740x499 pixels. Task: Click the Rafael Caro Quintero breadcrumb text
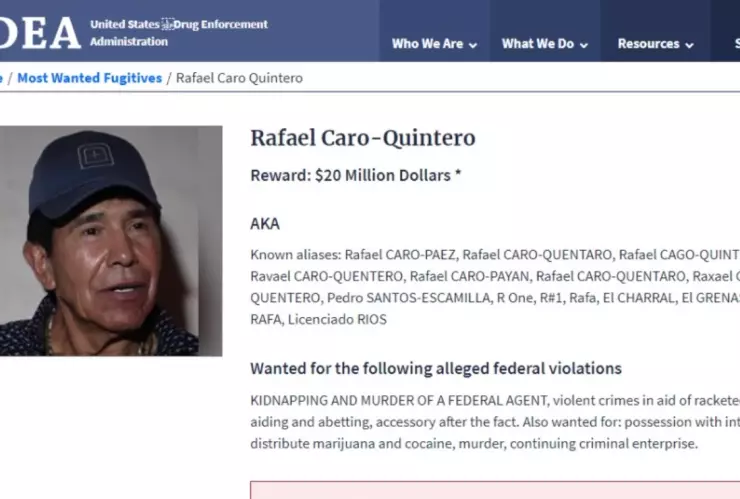[239, 78]
